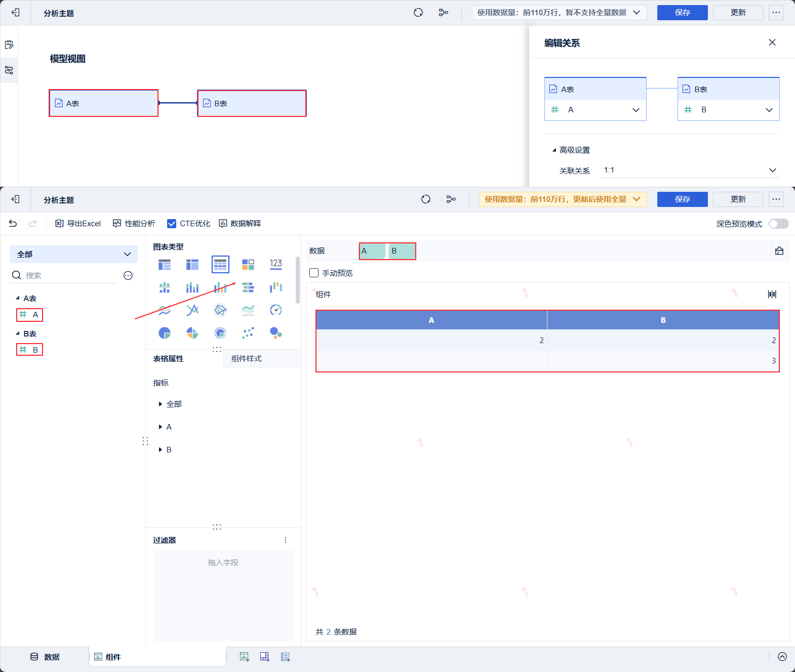Click the undo arrow in the component toolbar
The image size is (795, 672).
pyautogui.click(x=13, y=223)
